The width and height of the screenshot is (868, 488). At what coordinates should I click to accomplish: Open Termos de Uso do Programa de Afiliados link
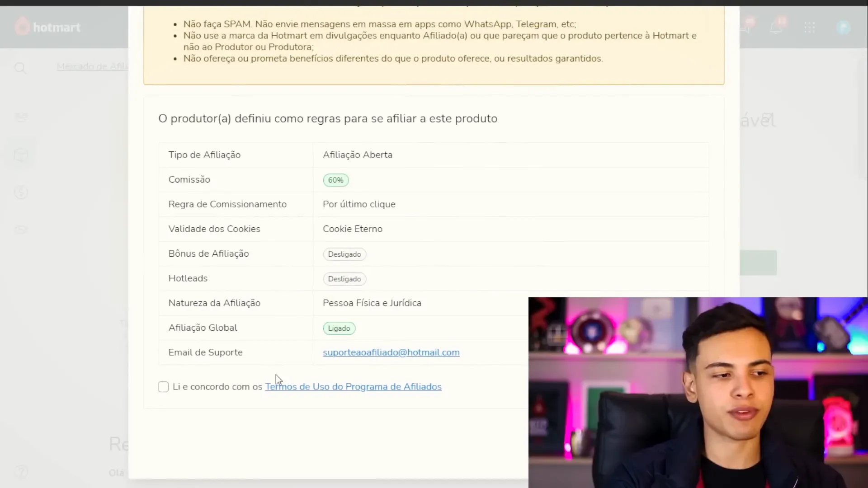[353, 387]
